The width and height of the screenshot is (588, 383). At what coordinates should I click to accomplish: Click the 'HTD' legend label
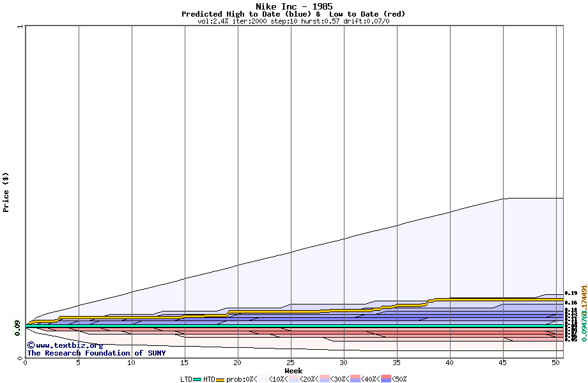click(x=209, y=379)
